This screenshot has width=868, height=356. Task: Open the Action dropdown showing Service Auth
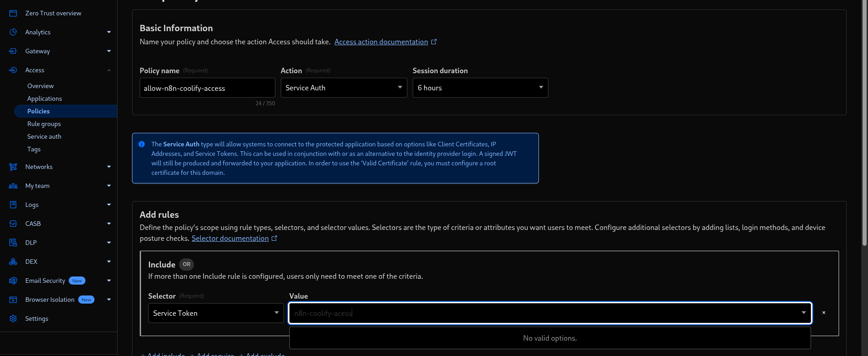344,88
